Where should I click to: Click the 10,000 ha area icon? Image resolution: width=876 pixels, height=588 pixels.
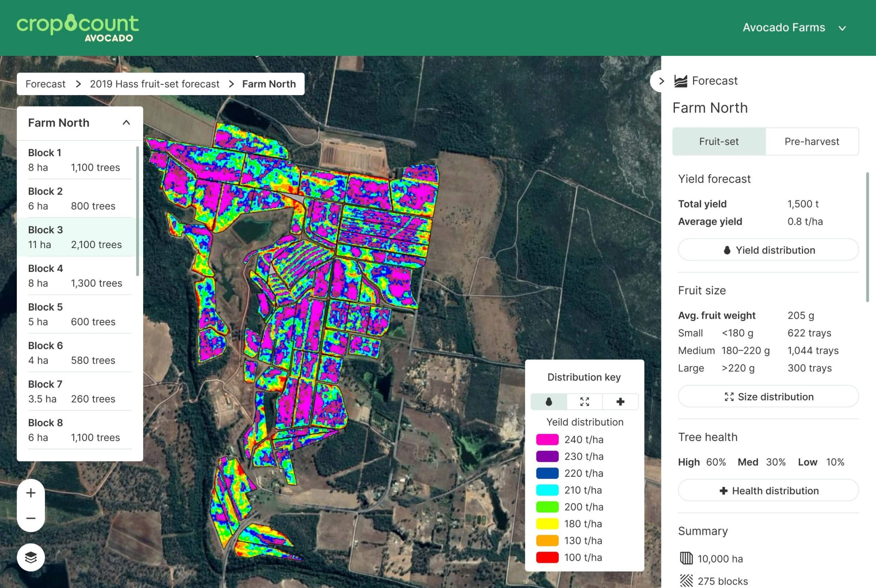click(686, 558)
